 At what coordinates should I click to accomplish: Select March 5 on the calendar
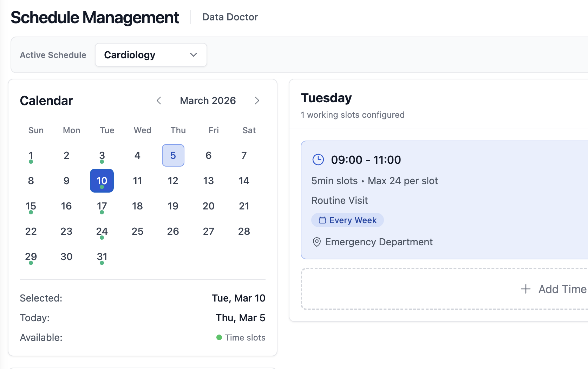173,155
